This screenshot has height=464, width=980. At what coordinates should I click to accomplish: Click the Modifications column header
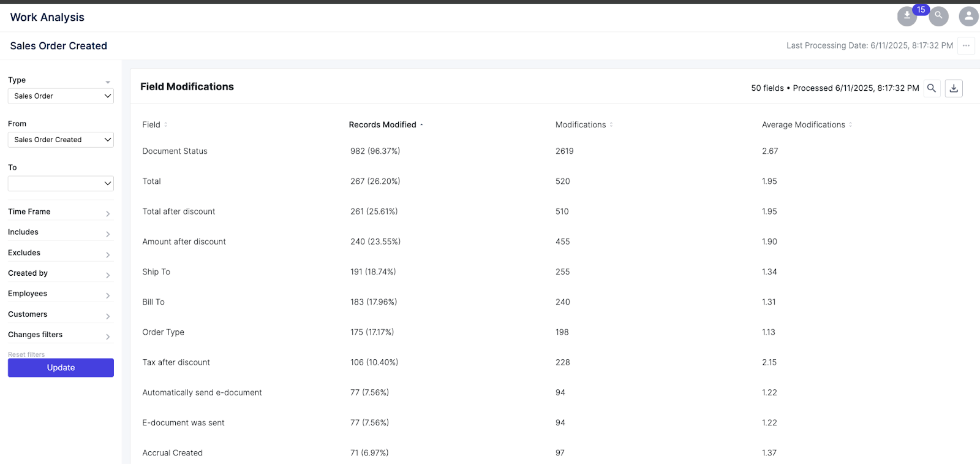tap(581, 124)
